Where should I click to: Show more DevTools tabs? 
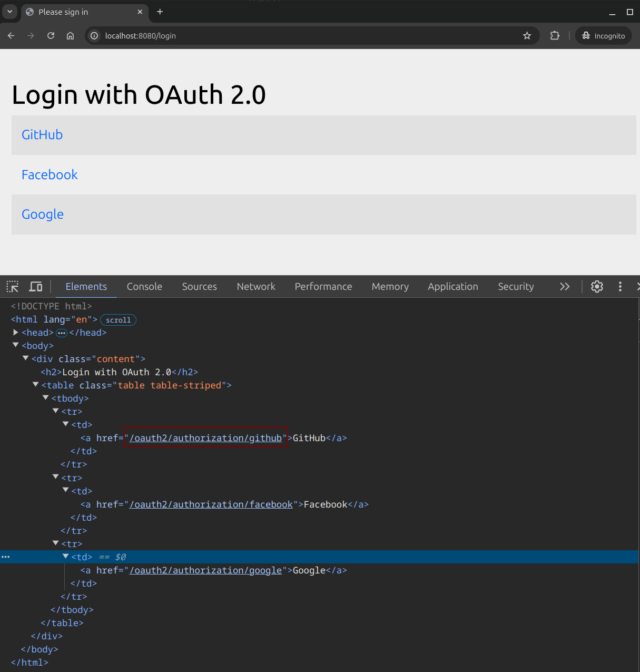pyautogui.click(x=565, y=287)
